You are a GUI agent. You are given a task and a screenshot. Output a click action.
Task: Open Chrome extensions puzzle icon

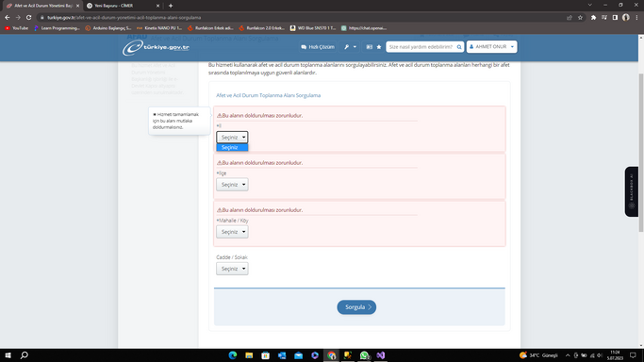click(593, 18)
